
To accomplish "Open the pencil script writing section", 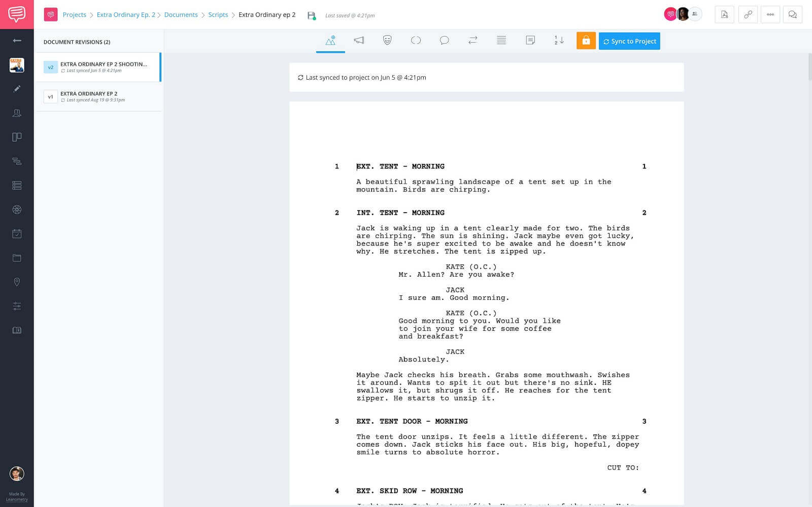I will point(17,89).
